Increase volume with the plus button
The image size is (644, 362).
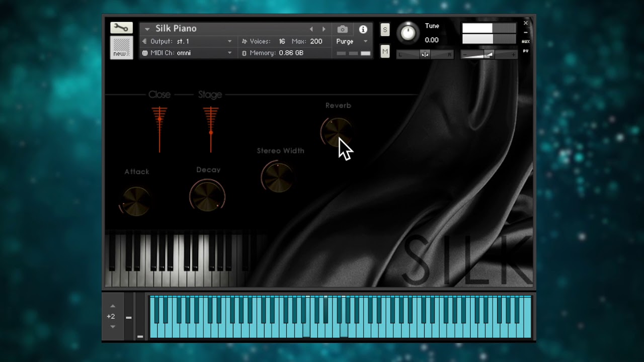(x=513, y=54)
